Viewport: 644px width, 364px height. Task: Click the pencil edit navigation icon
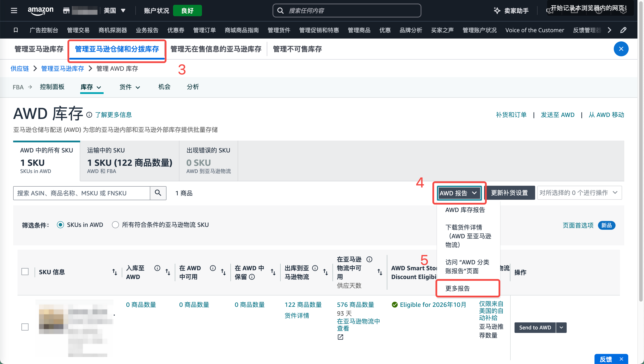[623, 30]
